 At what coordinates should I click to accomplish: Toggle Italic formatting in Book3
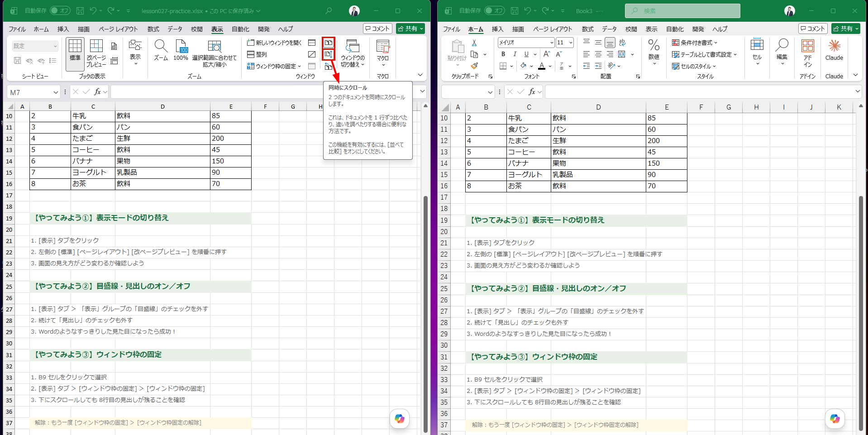click(x=515, y=54)
